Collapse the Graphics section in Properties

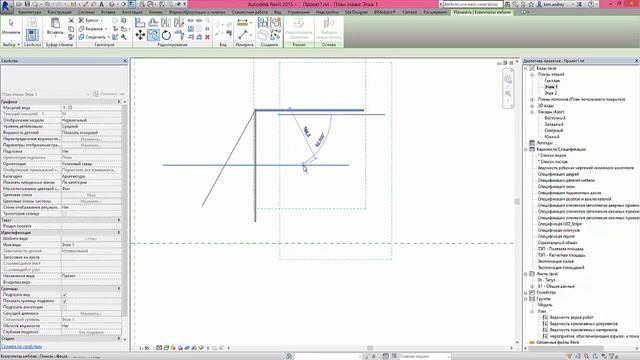pyautogui.click(x=119, y=102)
